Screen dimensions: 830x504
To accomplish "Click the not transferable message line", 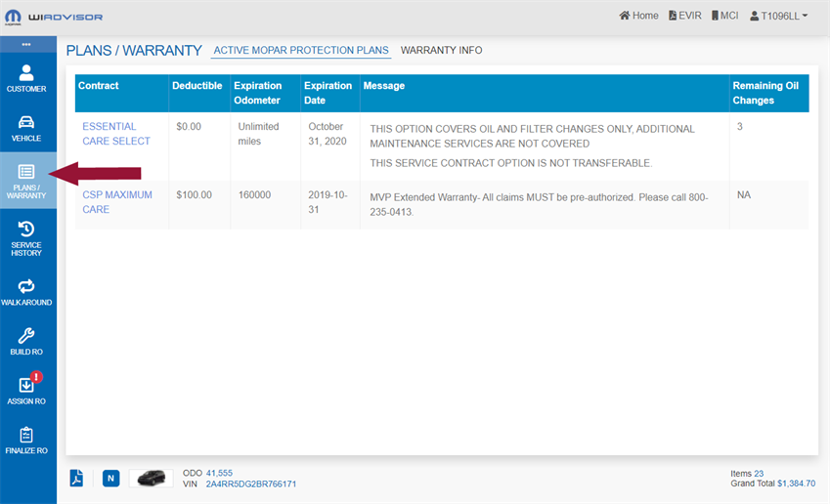I will 511,163.
